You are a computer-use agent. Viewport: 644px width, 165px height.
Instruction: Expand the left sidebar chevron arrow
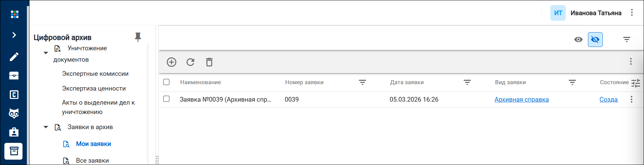(14, 35)
